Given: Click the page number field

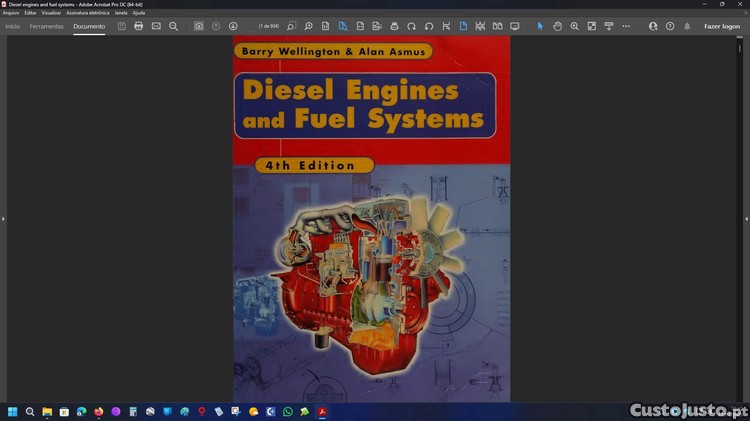Looking at the screenshot, I should coord(269,26).
